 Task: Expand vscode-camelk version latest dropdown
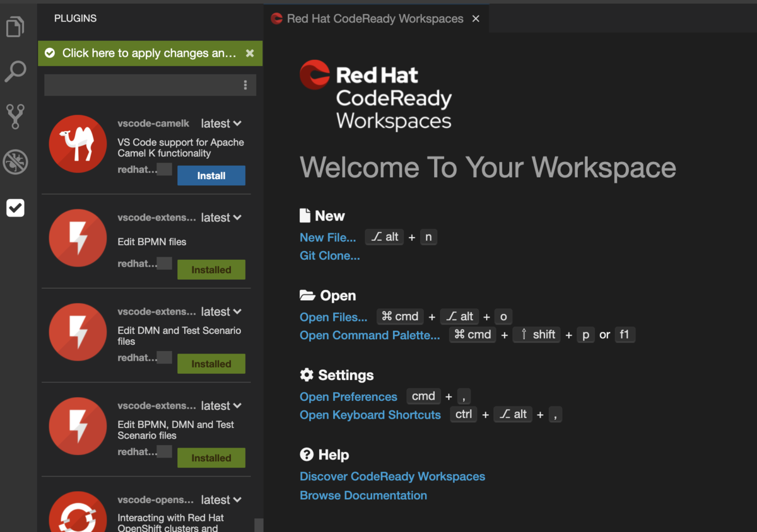pos(221,124)
